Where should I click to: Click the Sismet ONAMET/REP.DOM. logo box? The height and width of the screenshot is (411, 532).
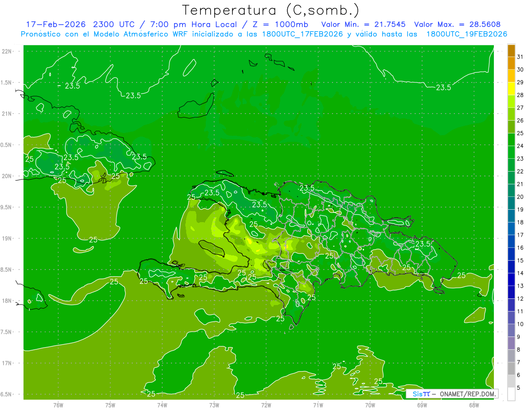coord(452,394)
